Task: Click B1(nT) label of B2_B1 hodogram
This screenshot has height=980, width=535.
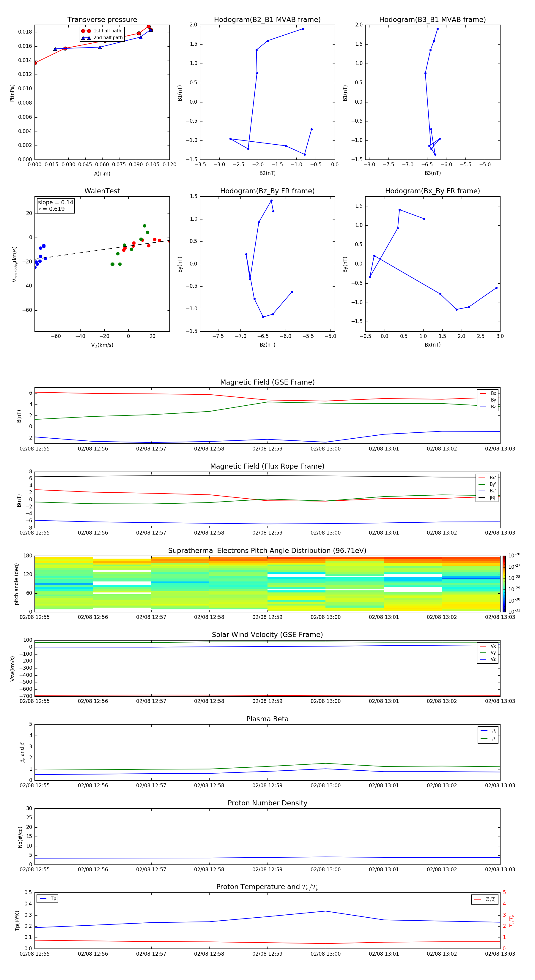Action: click(x=180, y=93)
